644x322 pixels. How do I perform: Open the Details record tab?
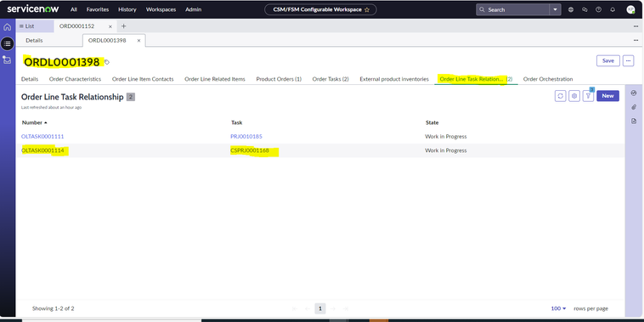tap(30, 79)
